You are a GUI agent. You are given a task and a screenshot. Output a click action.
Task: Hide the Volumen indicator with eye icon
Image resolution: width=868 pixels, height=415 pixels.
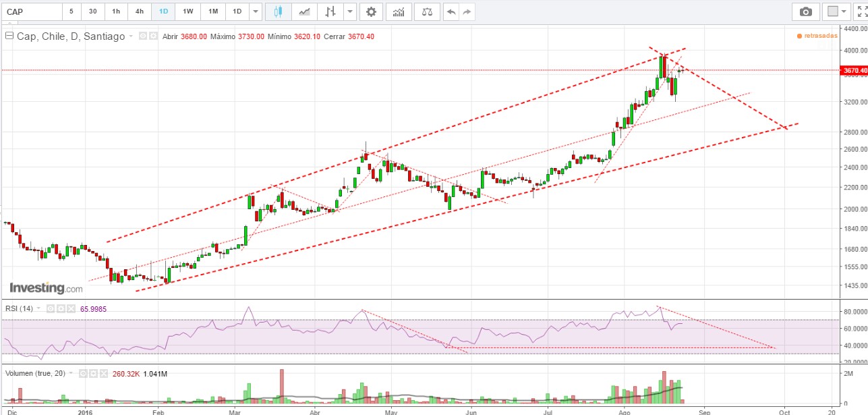point(83,372)
